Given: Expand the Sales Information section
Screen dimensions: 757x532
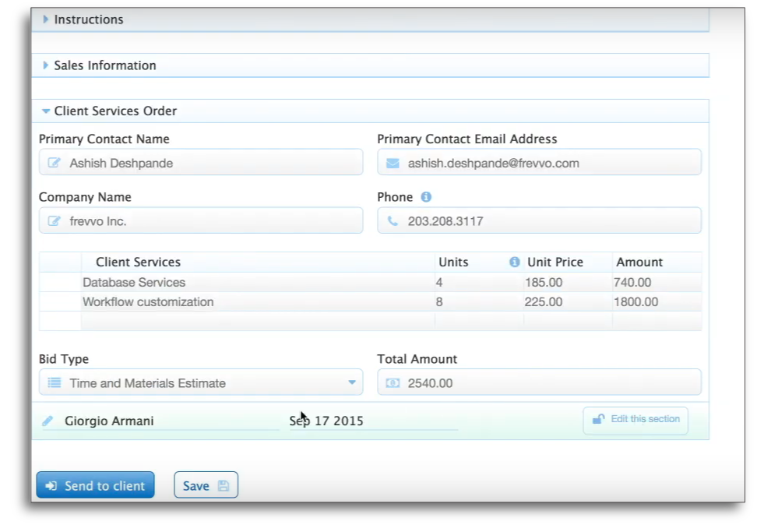Looking at the screenshot, I should (45, 65).
